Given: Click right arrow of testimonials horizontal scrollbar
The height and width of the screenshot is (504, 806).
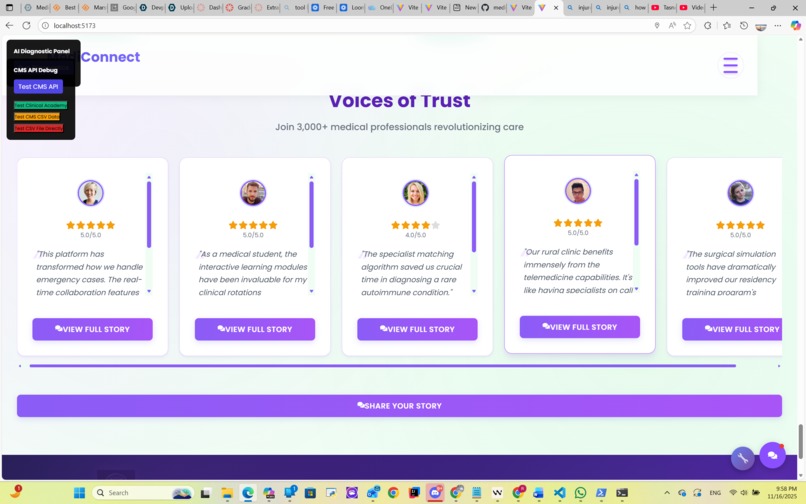Looking at the screenshot, I should (779, 366).
